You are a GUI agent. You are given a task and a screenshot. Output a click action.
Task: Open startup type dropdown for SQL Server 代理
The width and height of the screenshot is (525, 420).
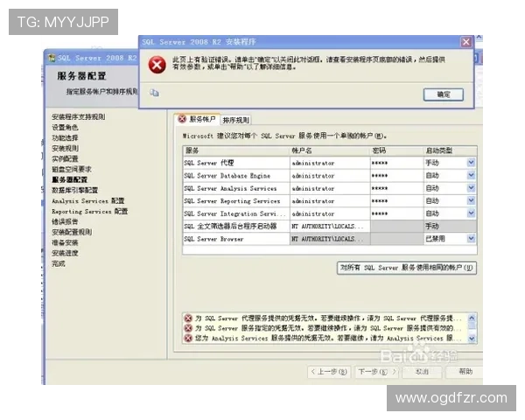pyautogui.click(x=471, y=163)
